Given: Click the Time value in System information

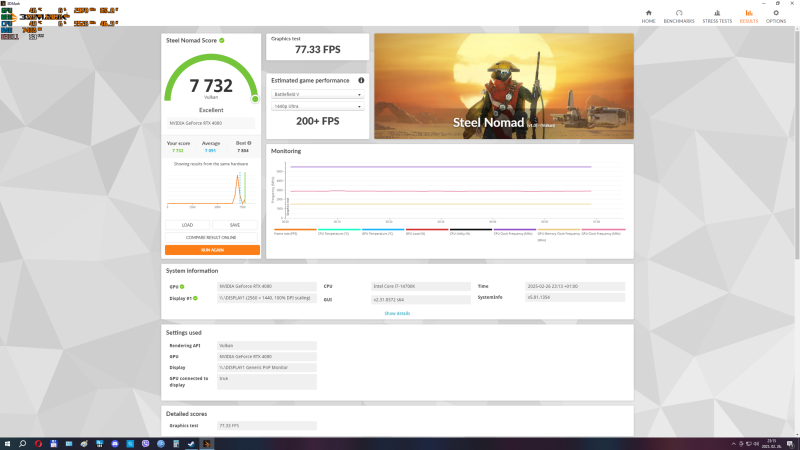Looking at the screenshot, I should [x=575, y=286].
